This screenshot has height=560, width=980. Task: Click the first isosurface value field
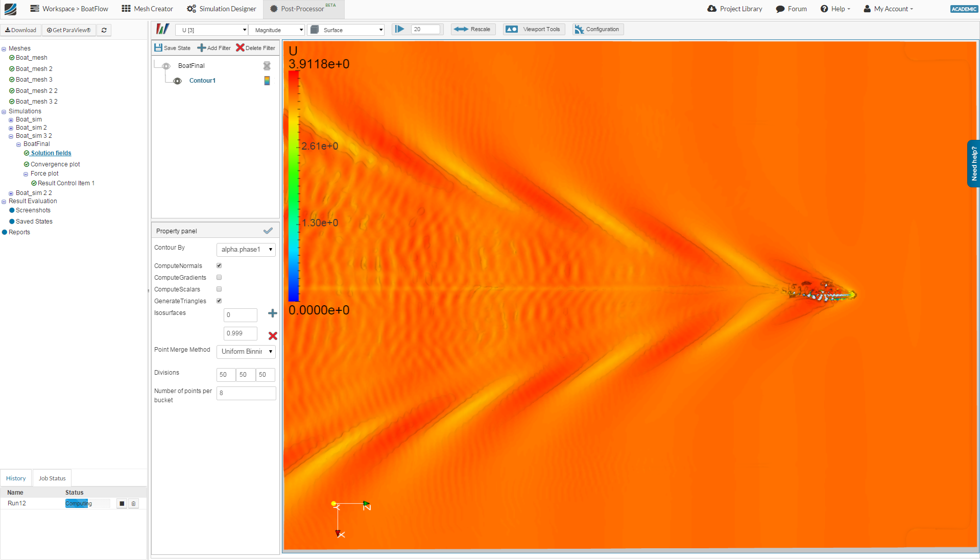(240, 315)
